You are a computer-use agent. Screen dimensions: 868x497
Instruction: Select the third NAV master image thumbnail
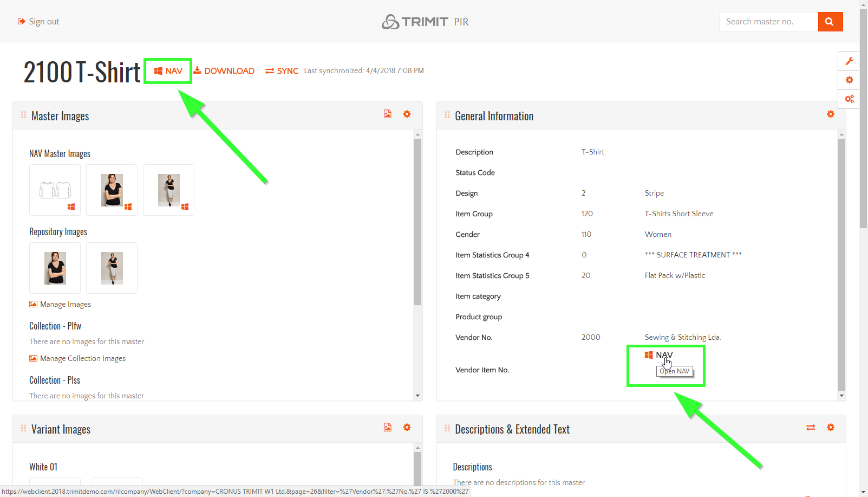click(169, 190)
